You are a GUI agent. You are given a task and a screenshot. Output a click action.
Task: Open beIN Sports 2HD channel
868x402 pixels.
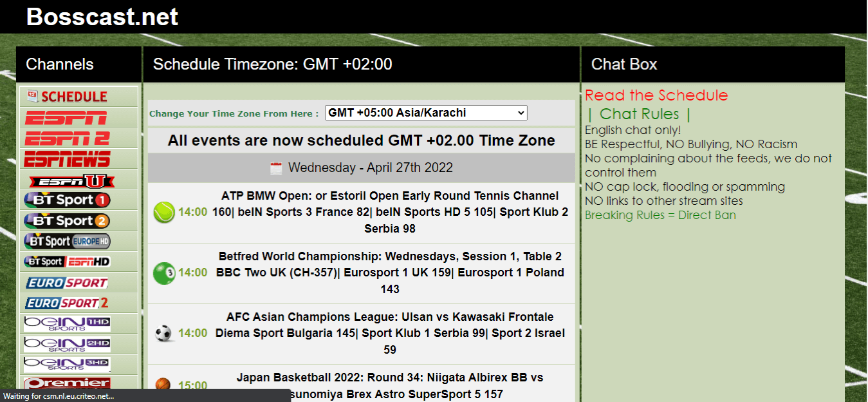point(67,344)
